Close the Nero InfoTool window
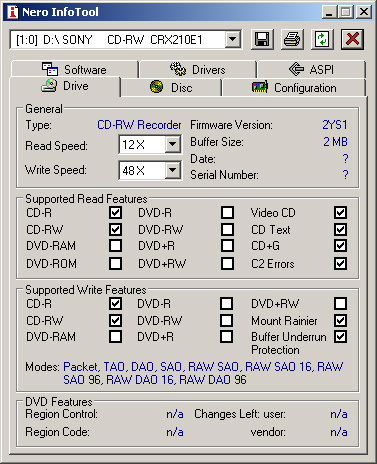This screenshot has width=377, height=464. [364, 12]
